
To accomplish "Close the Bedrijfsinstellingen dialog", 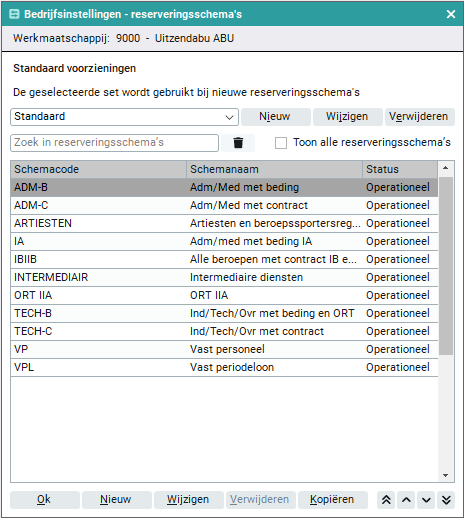I will click(x=451, y=14).
